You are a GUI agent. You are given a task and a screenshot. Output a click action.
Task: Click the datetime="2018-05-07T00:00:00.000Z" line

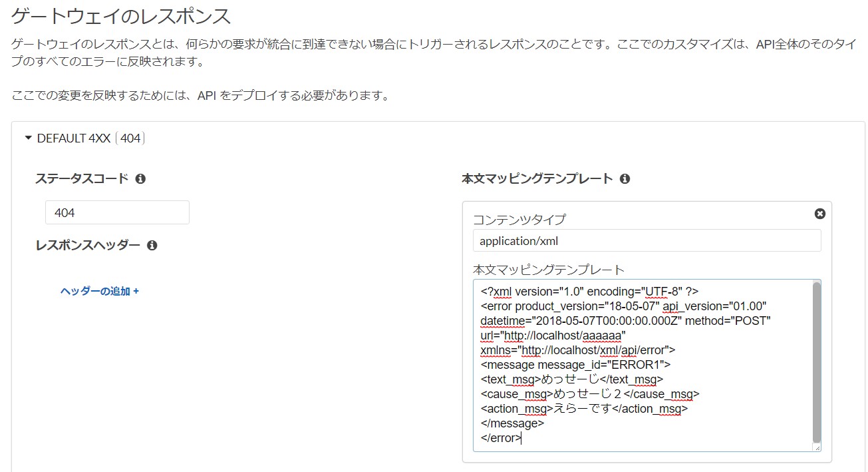click(x=625, y=321)
